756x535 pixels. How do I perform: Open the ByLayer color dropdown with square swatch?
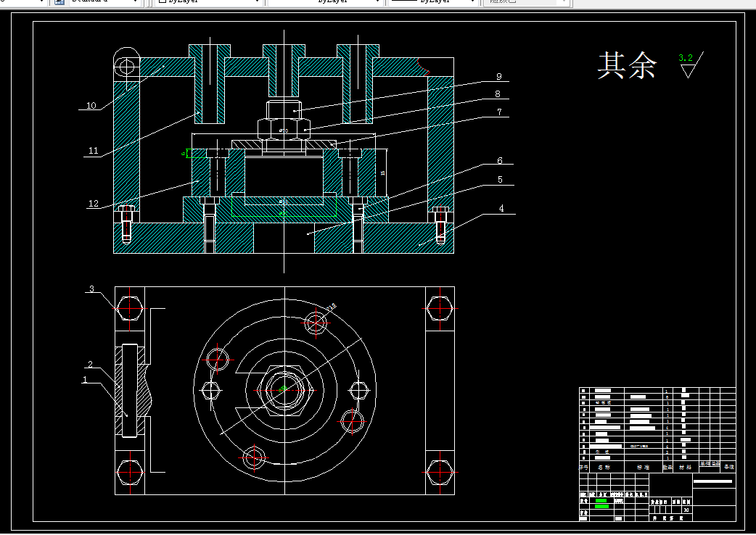(209, 2)
